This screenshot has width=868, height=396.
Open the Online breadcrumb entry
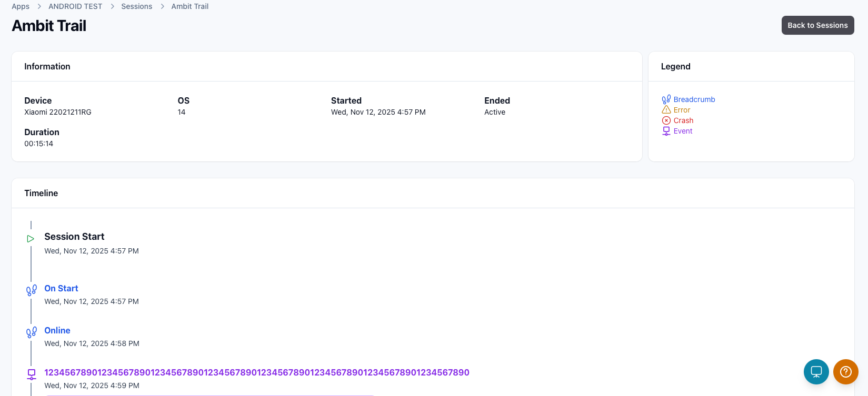57,330
